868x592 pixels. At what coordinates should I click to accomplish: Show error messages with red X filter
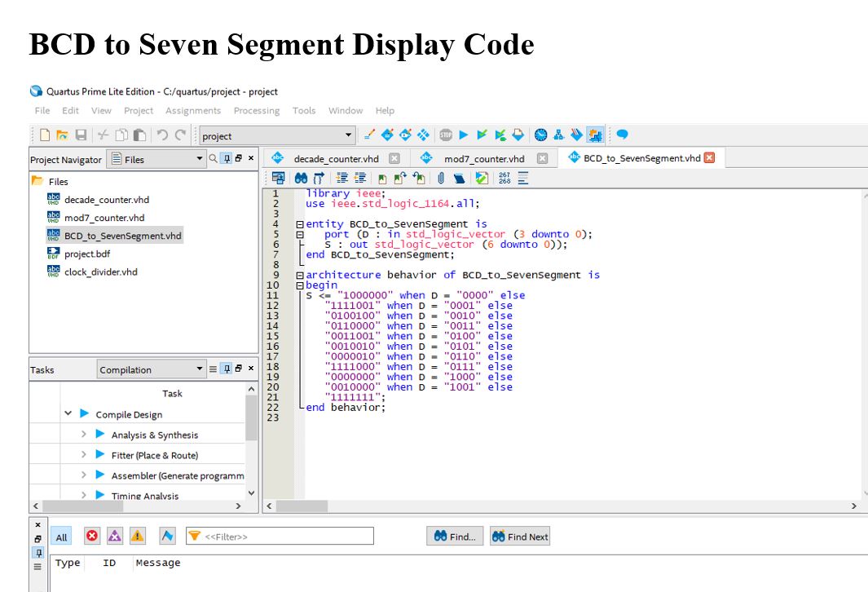92,536
